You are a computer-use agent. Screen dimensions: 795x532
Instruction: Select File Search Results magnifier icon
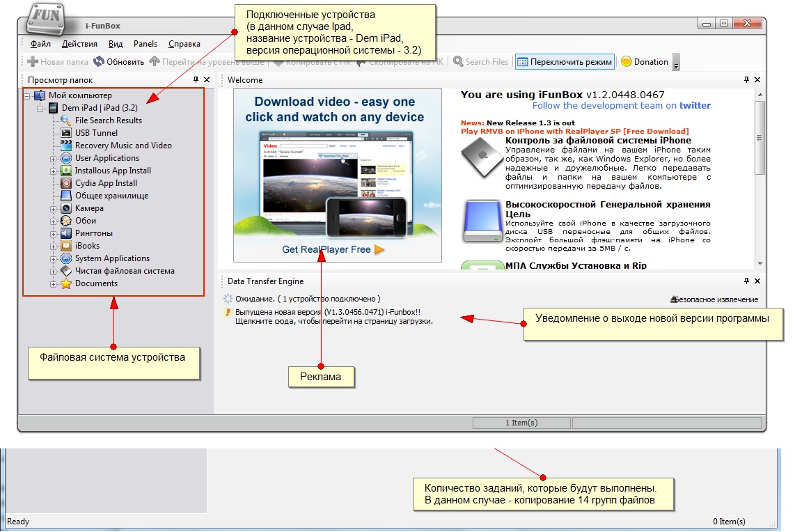[x=66, y=120]
